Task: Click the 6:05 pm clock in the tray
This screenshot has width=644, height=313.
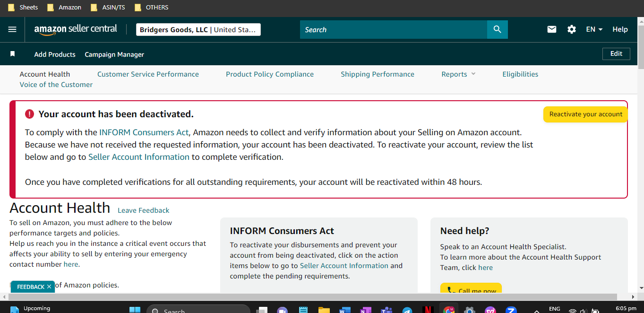Action: [626, 309]
